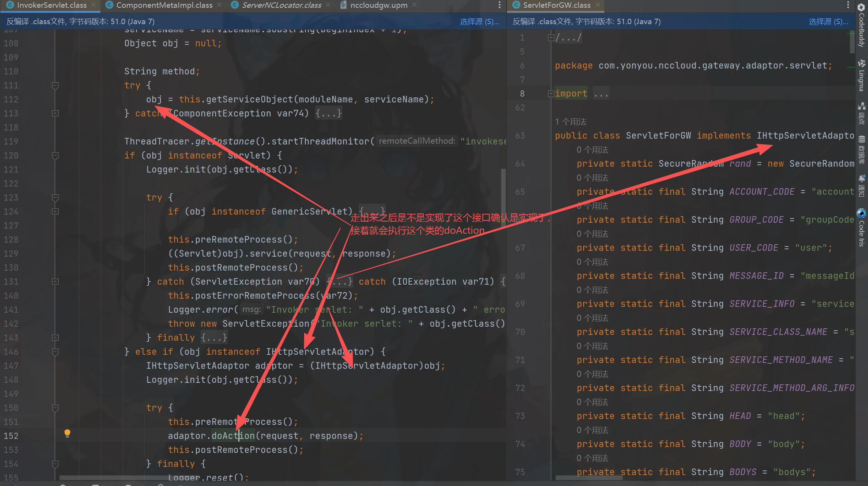The image size is (868, 486).
Task: Click the light bulb quick-fix icon
Action: click(67, 433)
